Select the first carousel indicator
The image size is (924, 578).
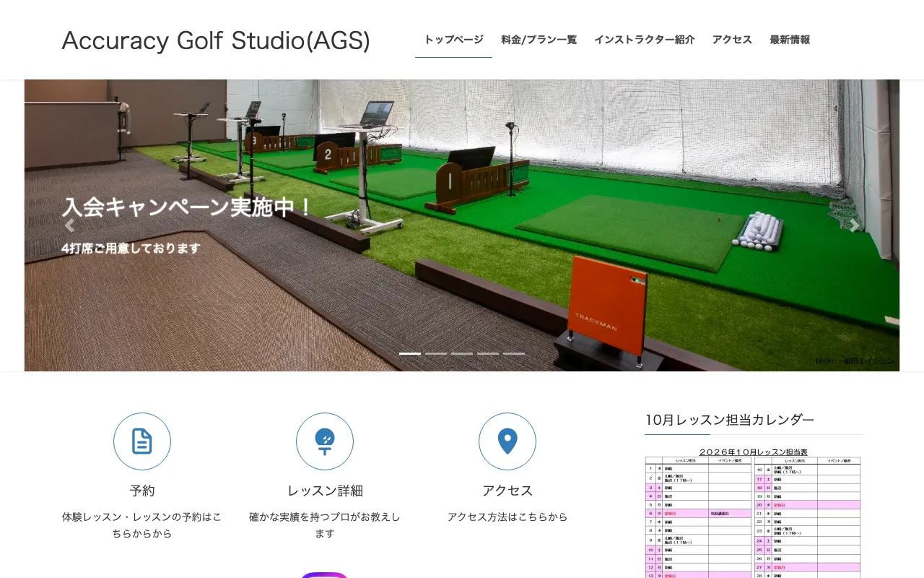point(410,353)
